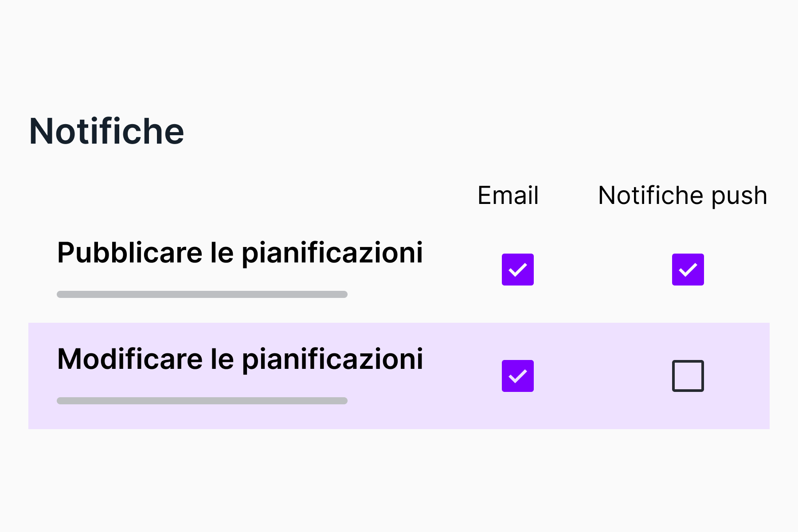Tick the empty checkbox in the highlighted row
The height and width of the screenshot is (532, 798).
[x=688, y=376]
